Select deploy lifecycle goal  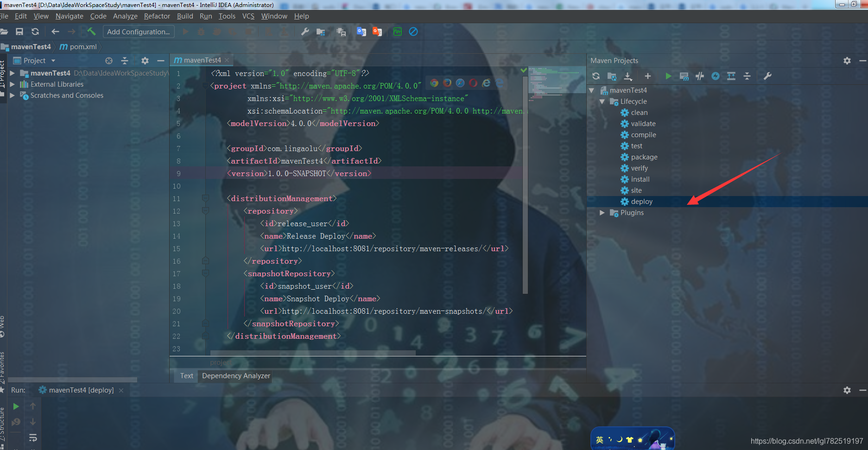pyautogui.click(x=641, y=202)
